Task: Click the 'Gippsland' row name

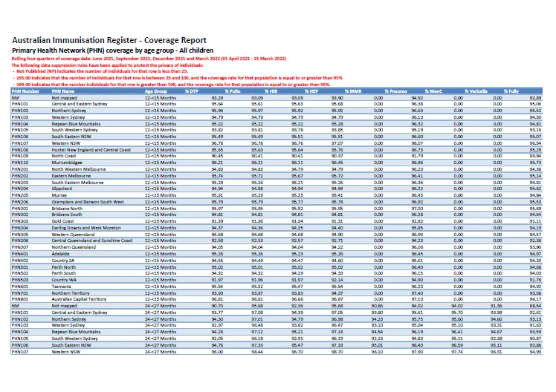Action: [62, 189]
